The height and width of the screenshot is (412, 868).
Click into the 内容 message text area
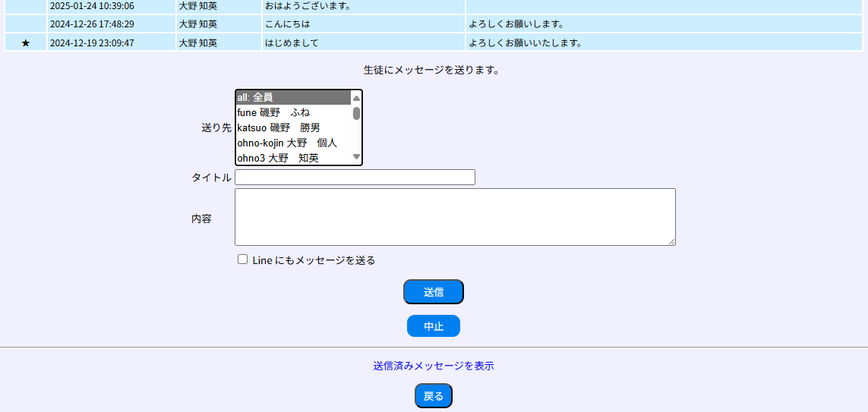point(454,217)
